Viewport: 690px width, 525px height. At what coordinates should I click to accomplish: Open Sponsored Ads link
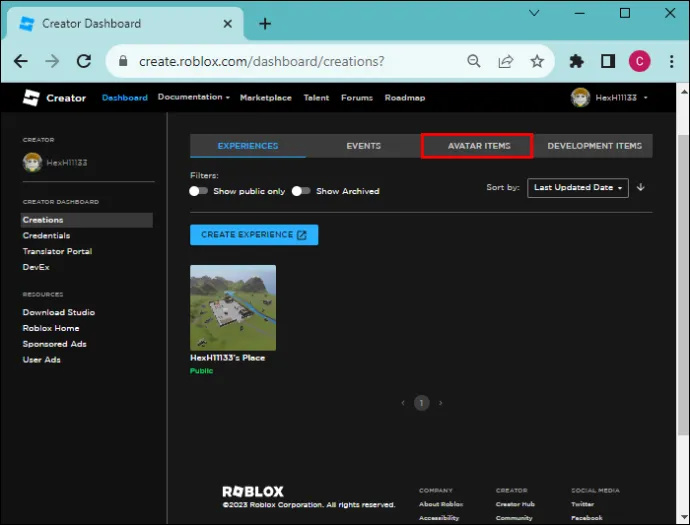pos(55,344)
